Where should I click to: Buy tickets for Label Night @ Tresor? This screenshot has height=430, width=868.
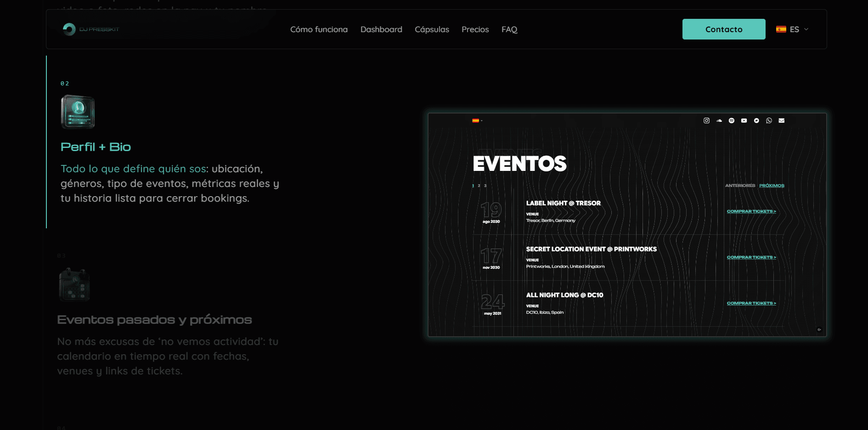(751, 211)
